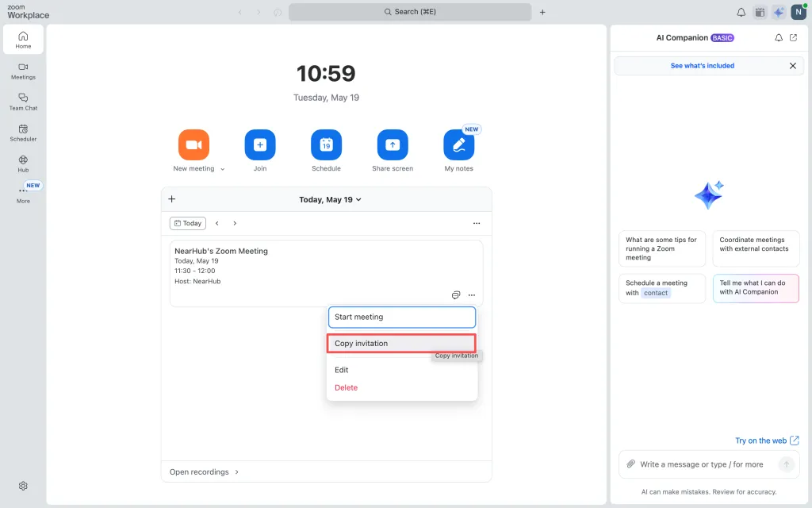Open recordings link at bottom
812x508 pixels.
(204, 471)
